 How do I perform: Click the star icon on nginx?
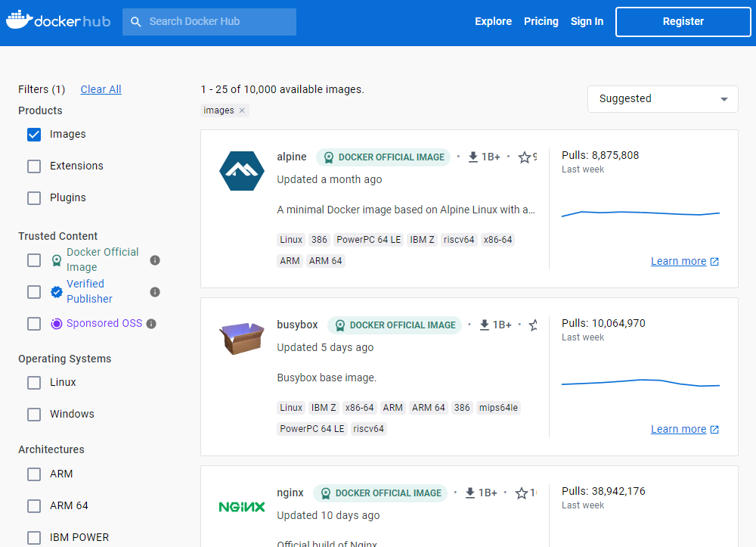click(x=521, y=493)
